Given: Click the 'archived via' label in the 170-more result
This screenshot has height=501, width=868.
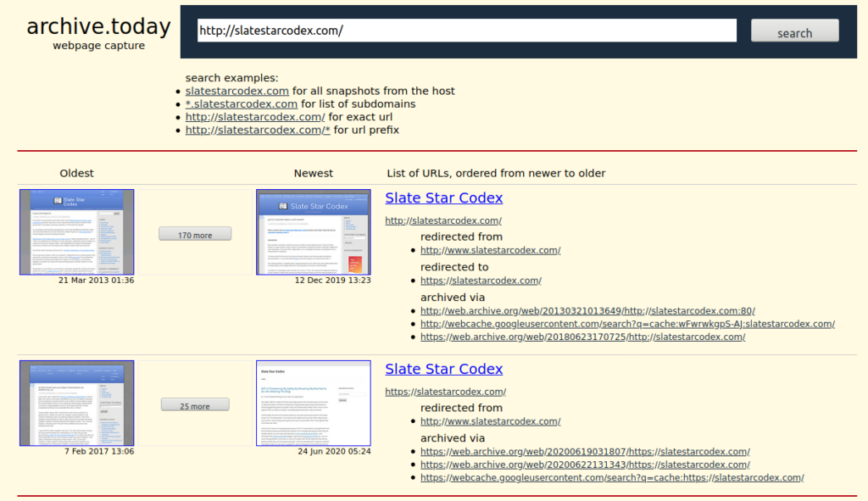Looking at the screenshot, I should click(x=453, y=298).
